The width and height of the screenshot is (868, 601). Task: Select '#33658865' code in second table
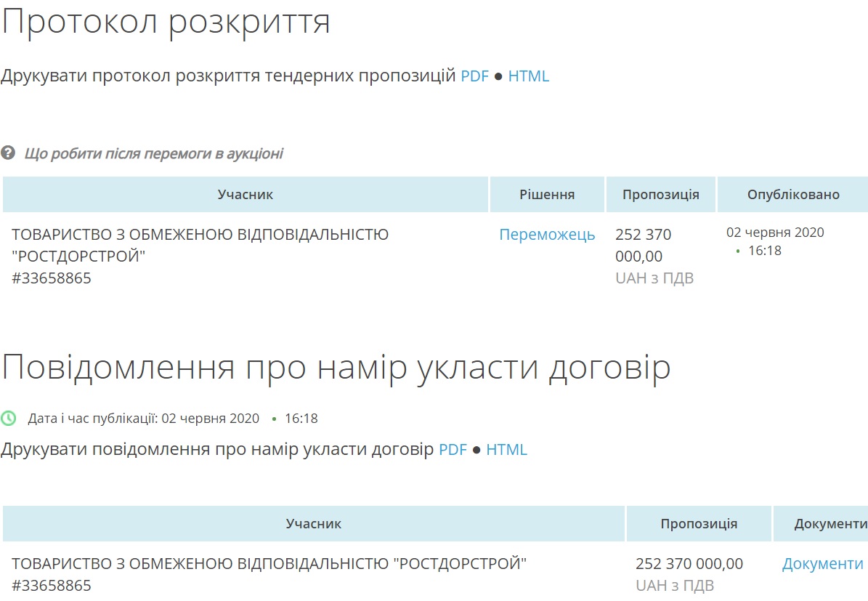click(52, 585)
